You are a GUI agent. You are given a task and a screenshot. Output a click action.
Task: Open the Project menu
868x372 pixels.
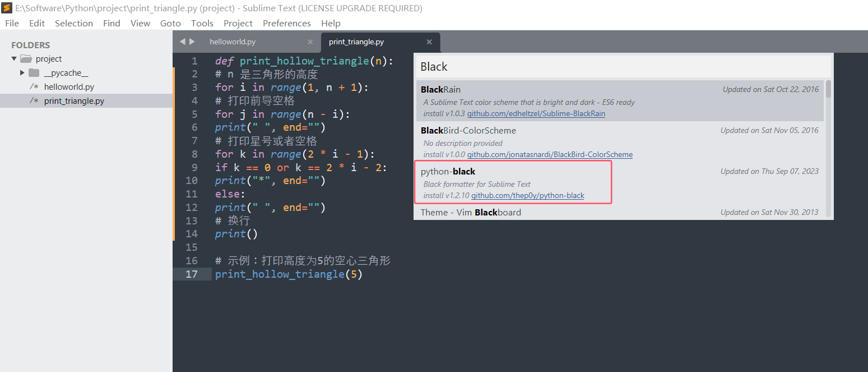[x=238, y=23]
